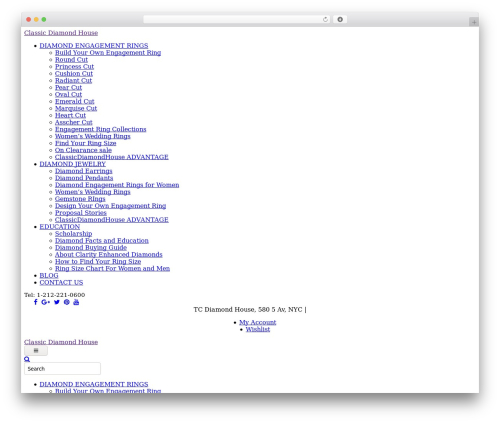Click the Tel: 1-212-221-0600 text
Screen dimensions: 500x423
(x=54, y=295)
